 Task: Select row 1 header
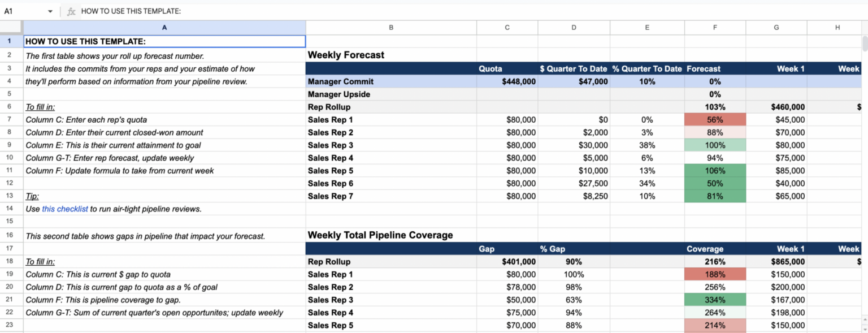tap(10, 41)
